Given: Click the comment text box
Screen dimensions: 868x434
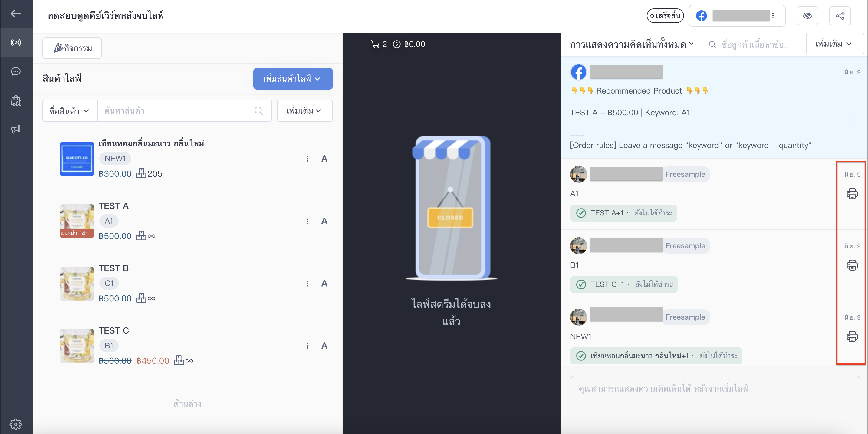Looking at the screenshot, I should (x=715, y=405).
